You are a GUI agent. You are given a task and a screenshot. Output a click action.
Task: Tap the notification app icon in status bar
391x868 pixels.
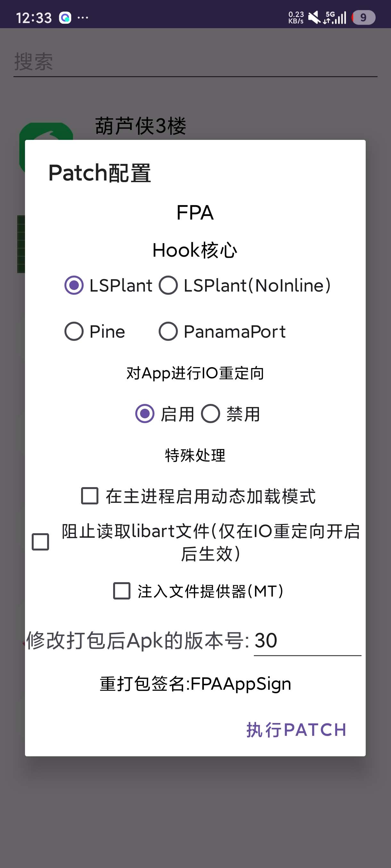(x=65, y=18)
